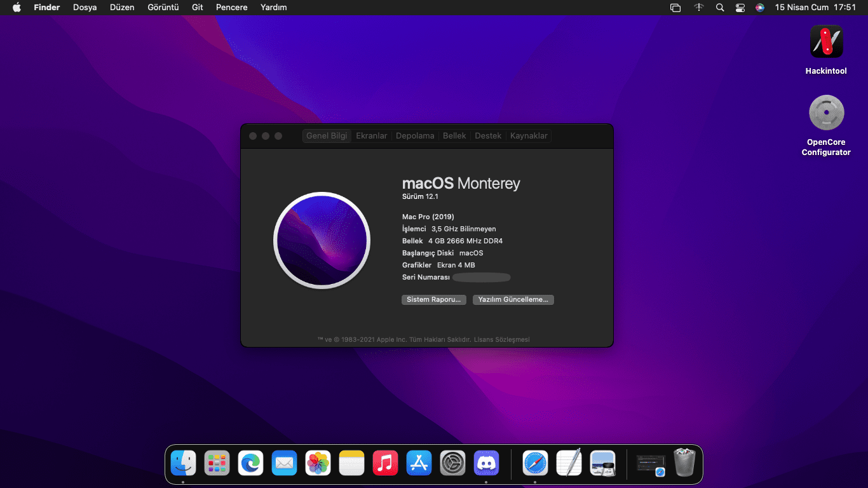Open the Hackintool desktop icon
The height and width of the screenshot is (488, 868).
pos(826,42)
